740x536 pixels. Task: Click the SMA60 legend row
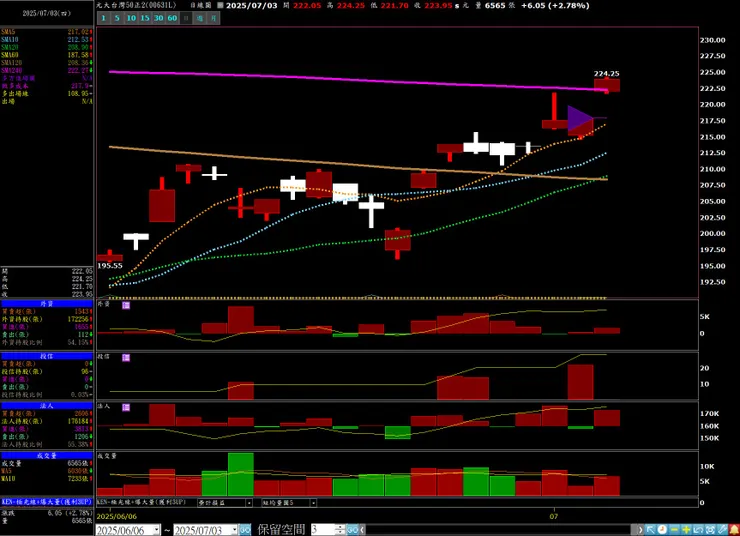tap(47, 55)
